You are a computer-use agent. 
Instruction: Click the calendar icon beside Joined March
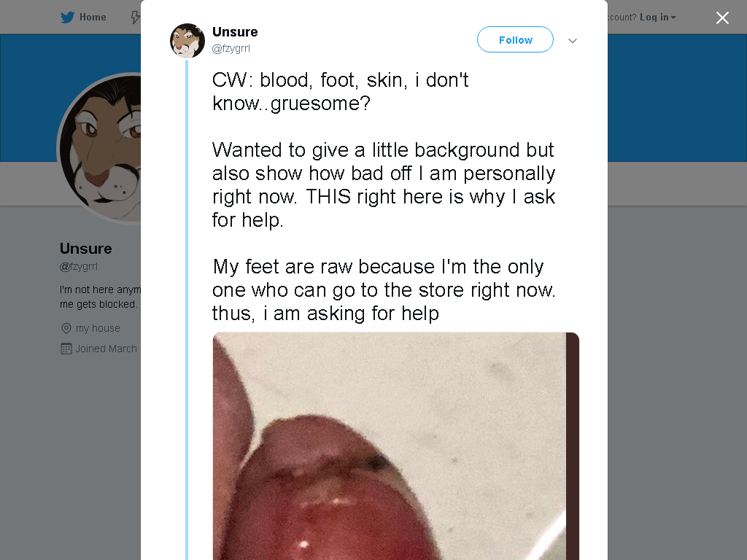pos(66,349)
